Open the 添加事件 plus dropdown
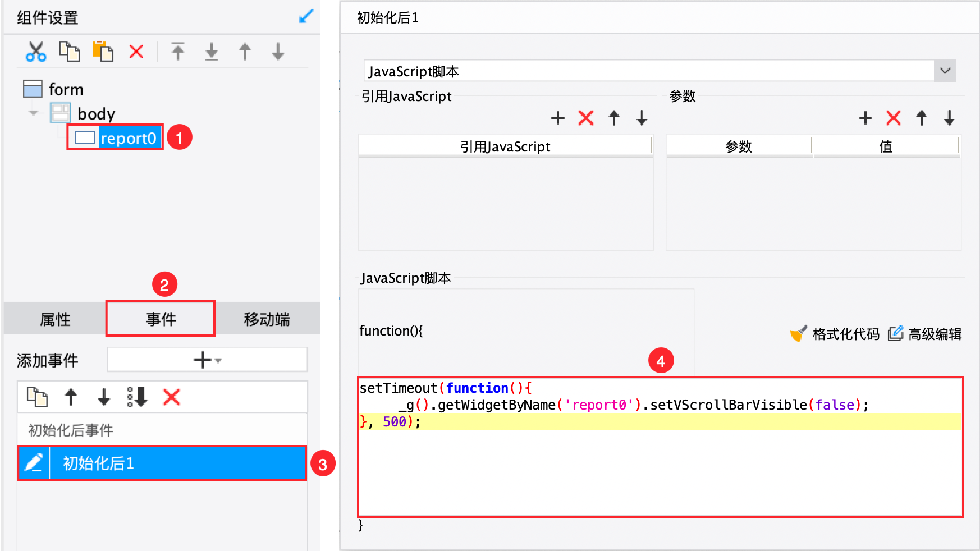980x551 pixels. (207, 360)
